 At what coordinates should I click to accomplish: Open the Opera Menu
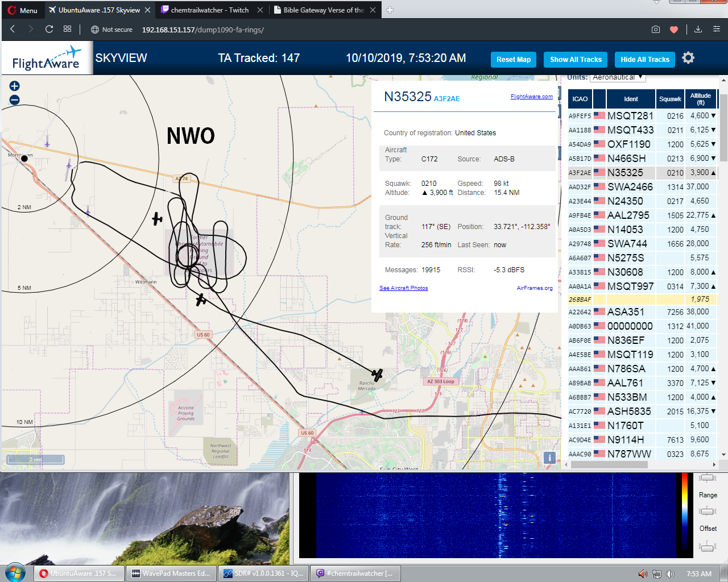click(23, 10)
